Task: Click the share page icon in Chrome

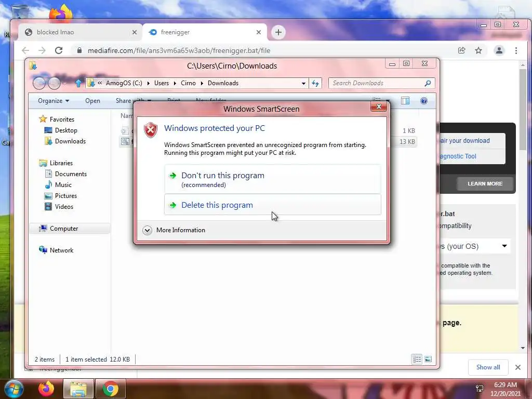Action: [461, 50]
